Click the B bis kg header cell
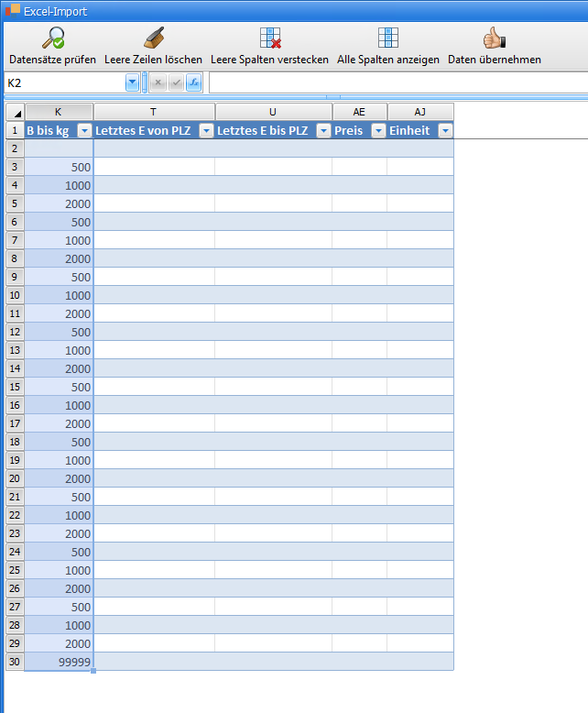This screenshot has width=588, height=713. point(59,130)
